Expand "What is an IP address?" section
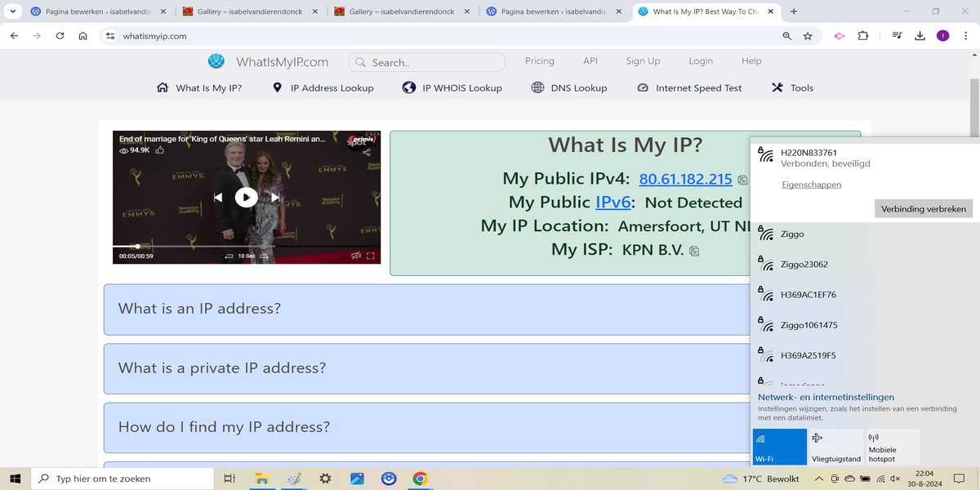The width and height of the screenshot is (980, 490). pos(426,310)
